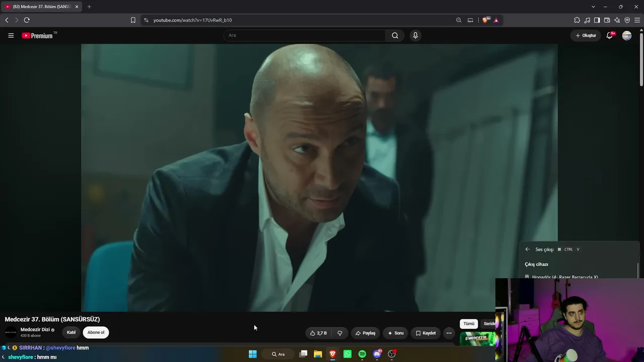Expand the tab search dropdown arrow

tap(593, 7)
